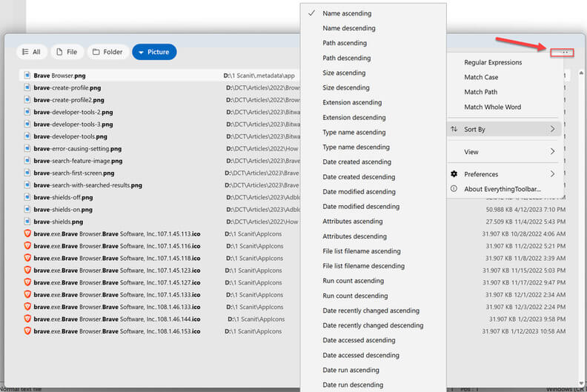Open the three-dots options menu button
This screenshot has width=587, height=392.
point(565,53)
